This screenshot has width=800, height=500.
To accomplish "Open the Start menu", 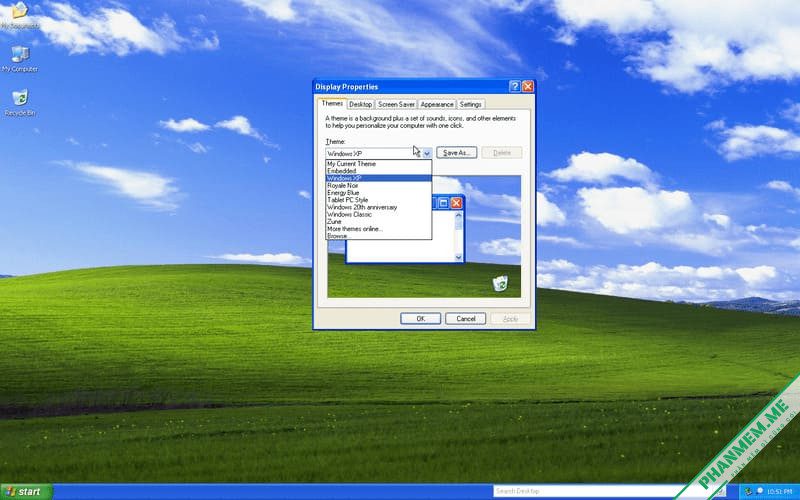I will [26, 492].
